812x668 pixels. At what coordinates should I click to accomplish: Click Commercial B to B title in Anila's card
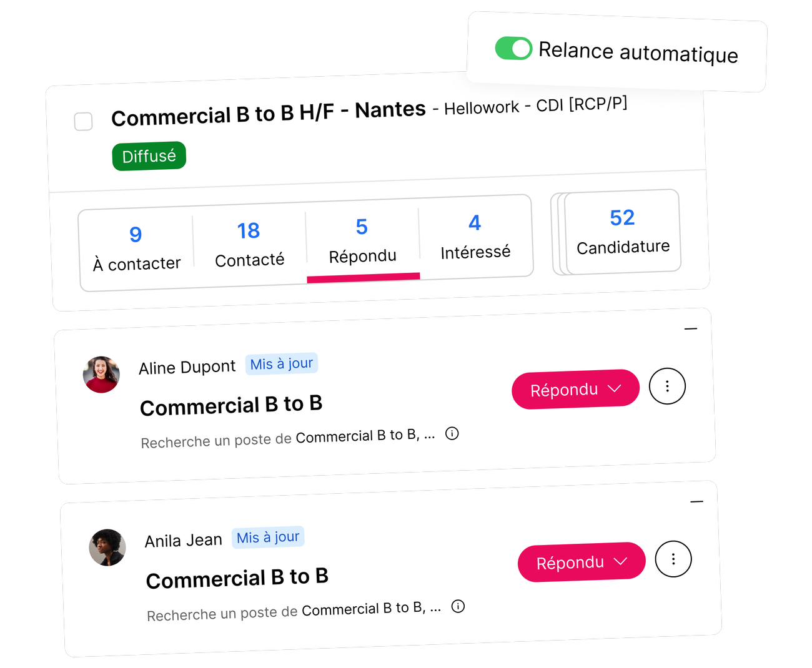(237, 579)
